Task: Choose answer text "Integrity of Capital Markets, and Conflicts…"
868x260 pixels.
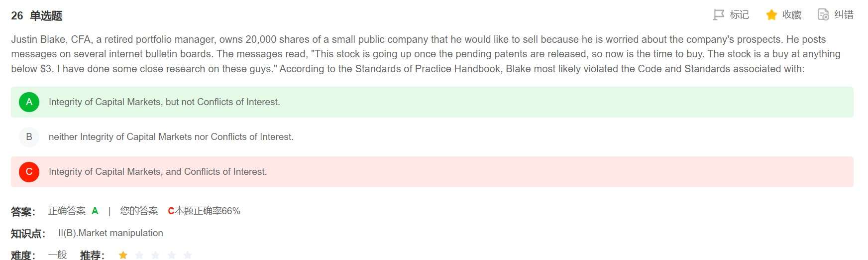Action: pyautogui.click(x=158, y=172)
